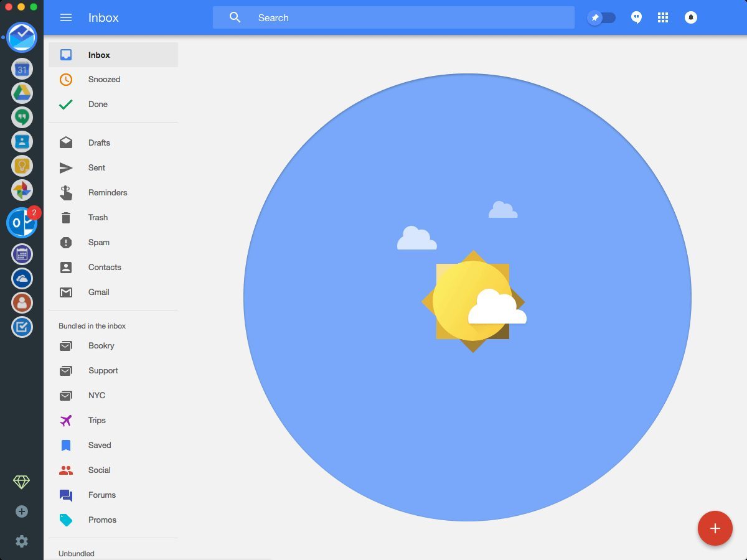Click the search magnifier icon
Viewport: 747px width, 560px height.
(x=235, y=17)
